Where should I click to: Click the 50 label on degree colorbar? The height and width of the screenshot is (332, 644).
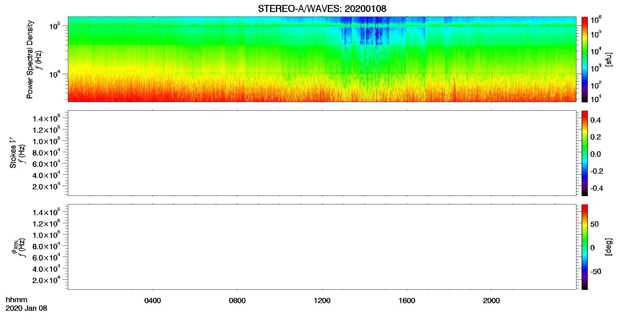tap(595, 224)
